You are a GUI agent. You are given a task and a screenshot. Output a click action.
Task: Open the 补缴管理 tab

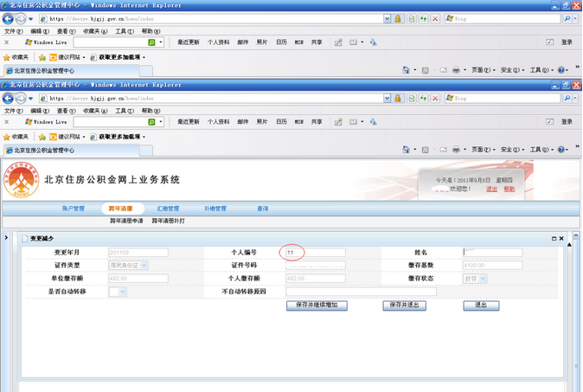pyautogui.click(x=215, y=209)
